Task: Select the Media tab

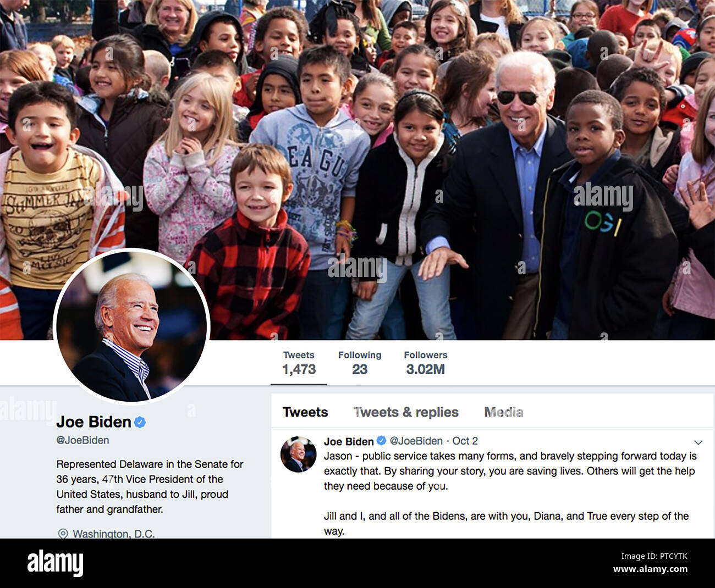Action: point(504,412)
